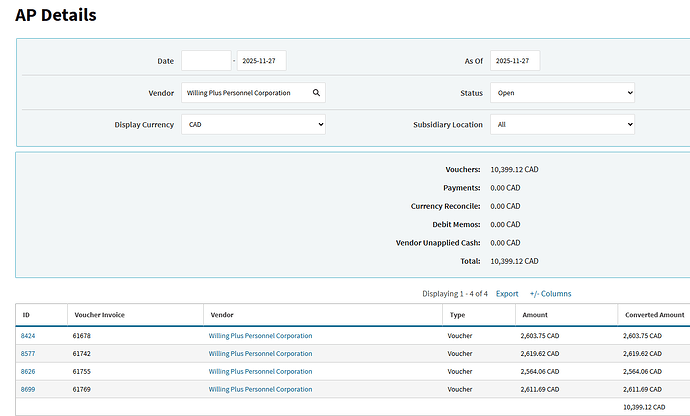
Task: Open voucher ID 8577
Action: pos(28,354)
